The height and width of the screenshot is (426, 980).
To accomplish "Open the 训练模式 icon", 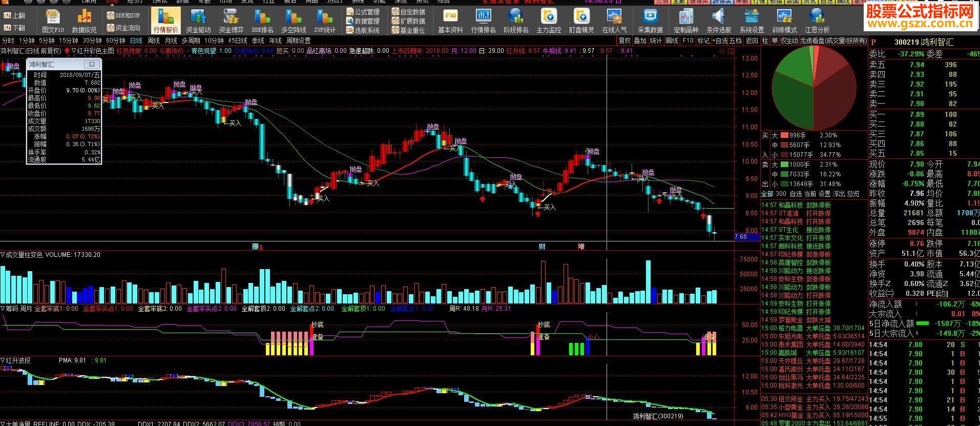I will (x=784, y=21).
